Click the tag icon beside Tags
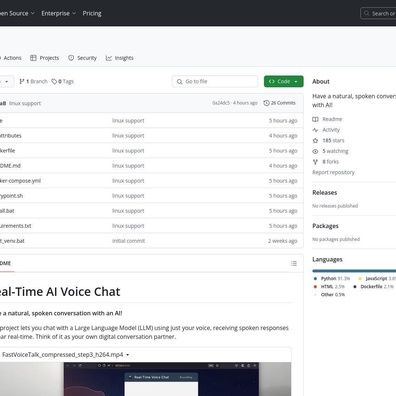The width and height of the screenshot is (396, 396). 54,81
